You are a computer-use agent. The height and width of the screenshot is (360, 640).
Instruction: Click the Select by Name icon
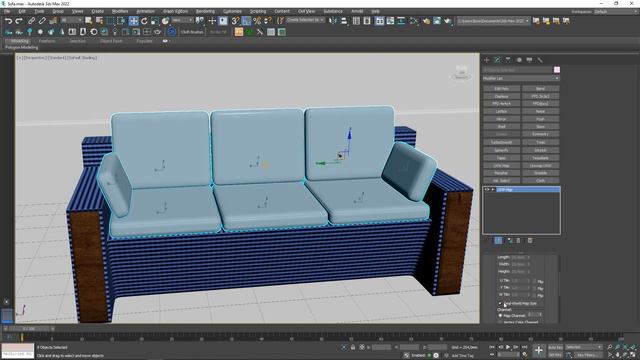click(99, 21)
